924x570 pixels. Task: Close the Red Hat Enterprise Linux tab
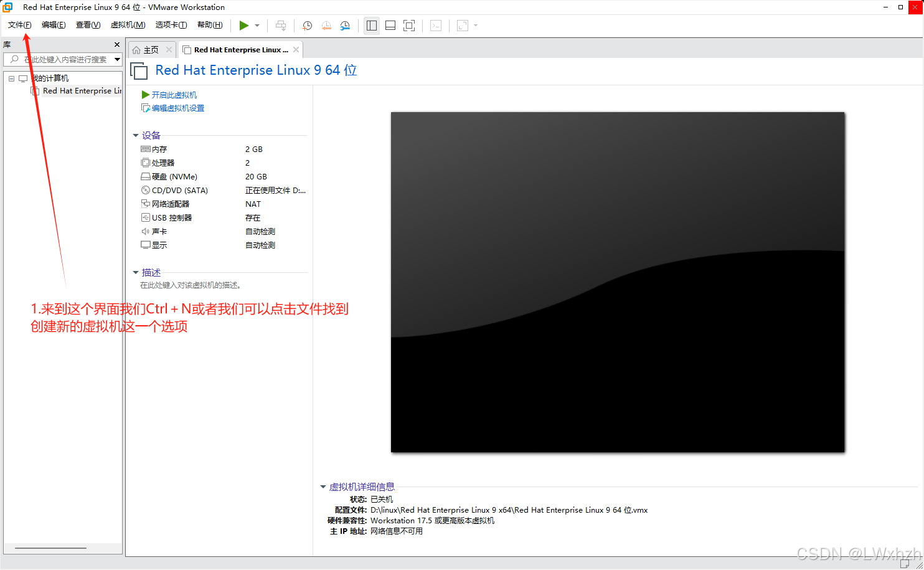point(296,50)
